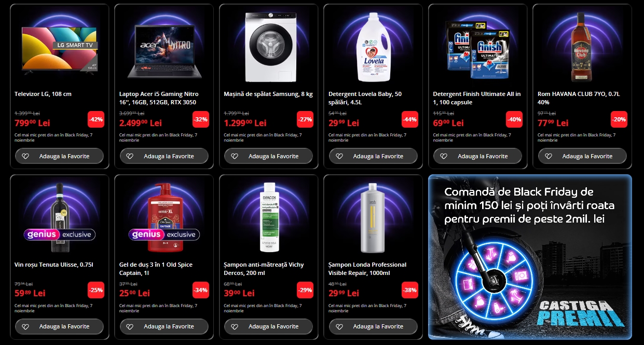Open the Masină de spălat Samsung title
This screenshot has width=644, height=345.
(268, 94)
